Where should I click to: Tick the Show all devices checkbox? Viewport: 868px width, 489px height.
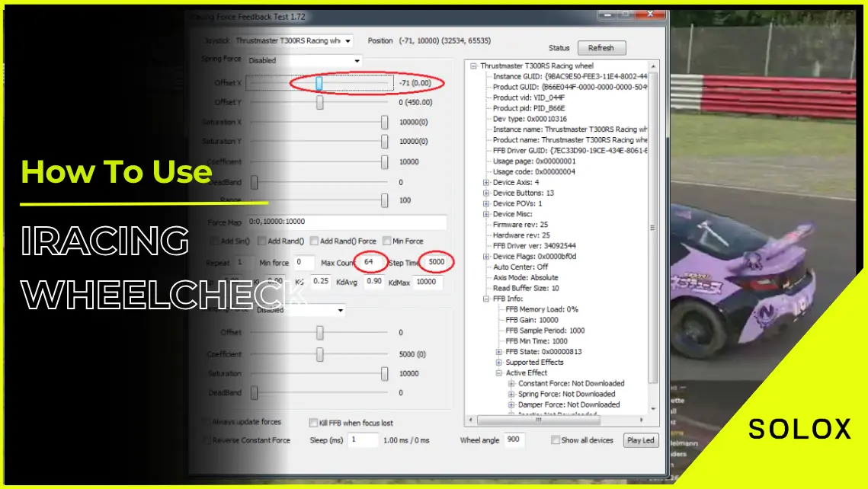[x=556, y=440]
